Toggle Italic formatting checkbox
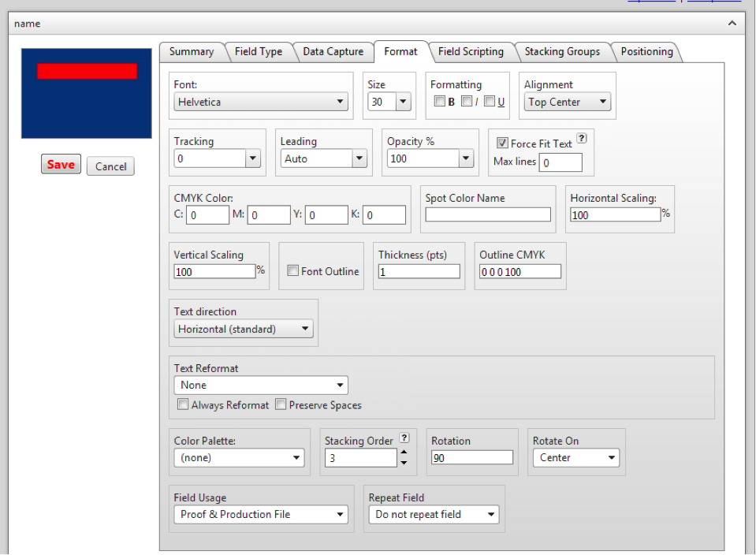The height and width of the screenshot is (555, 756). coord(466,101)
